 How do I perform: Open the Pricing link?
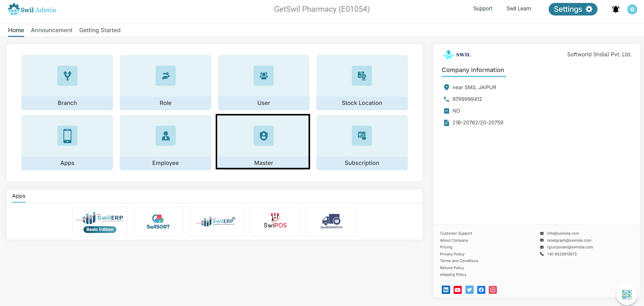(446, 247)
